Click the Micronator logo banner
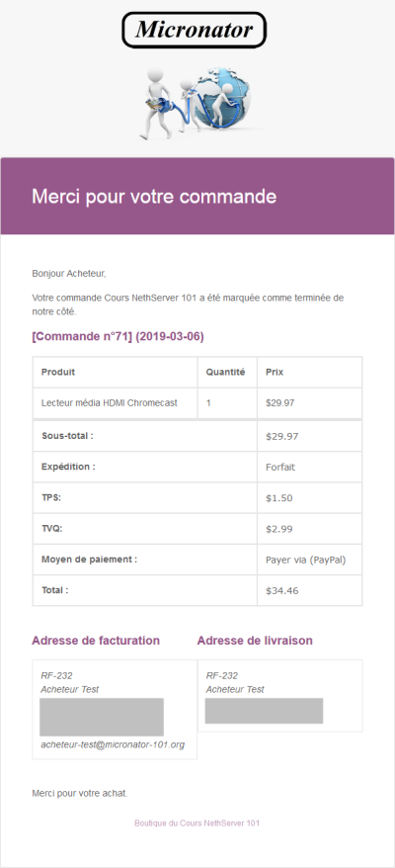The height and width of the screenshot is (868, 395). pyautogui.click(x=195, y=30)
